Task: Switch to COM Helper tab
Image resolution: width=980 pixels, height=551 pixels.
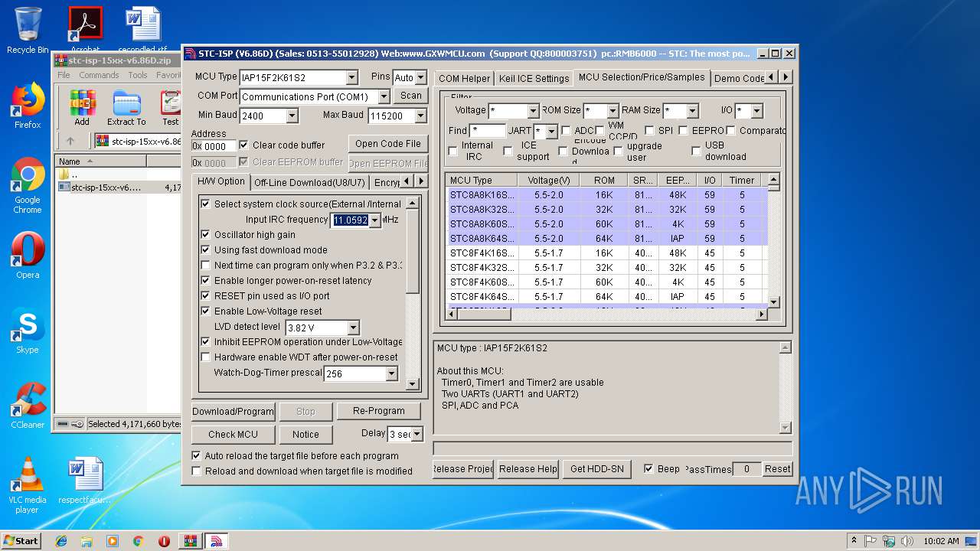Action: coord(465,78)
